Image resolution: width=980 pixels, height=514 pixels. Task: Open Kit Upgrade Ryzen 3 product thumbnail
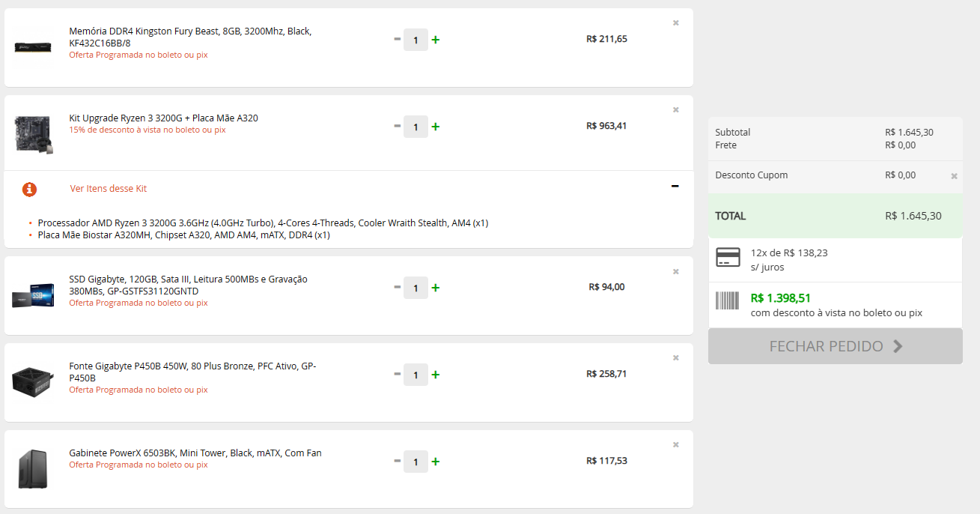tap(32, 133)
